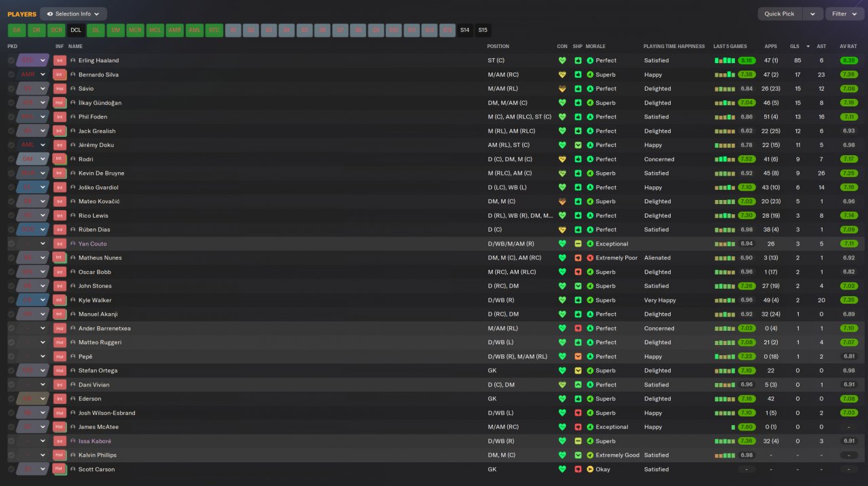Expand the Quick Pick arrow menu
The width and height of the screenshot is (868, 486).
pyautogui.click(x=813, y=14)
